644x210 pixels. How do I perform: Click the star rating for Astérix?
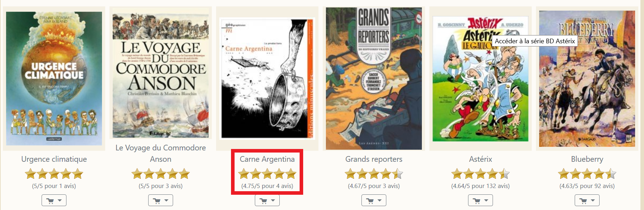481,174
